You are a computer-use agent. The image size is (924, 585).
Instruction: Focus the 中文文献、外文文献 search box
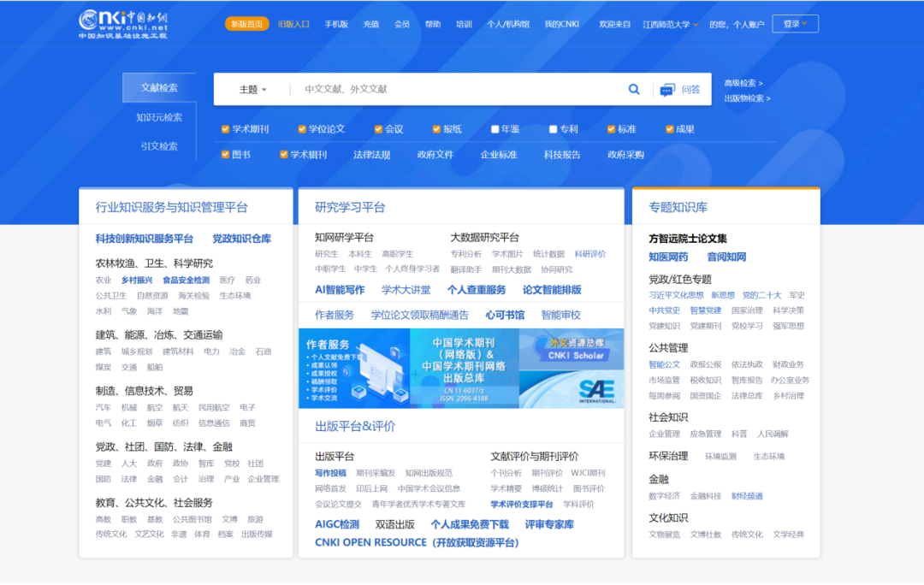coord(459,90)
